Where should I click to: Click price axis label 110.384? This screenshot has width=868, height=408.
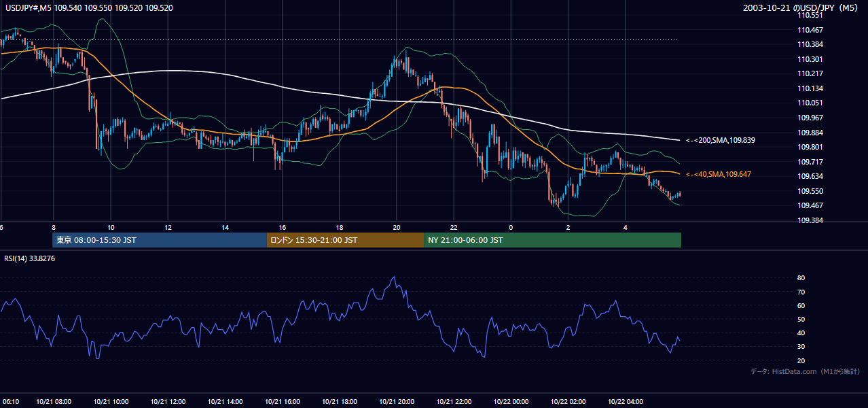tap(811, 44)
